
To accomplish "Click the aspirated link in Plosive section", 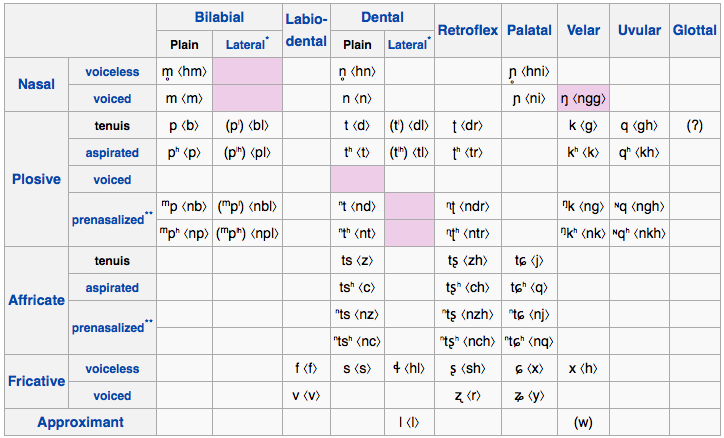I will [x=112, y=153].
